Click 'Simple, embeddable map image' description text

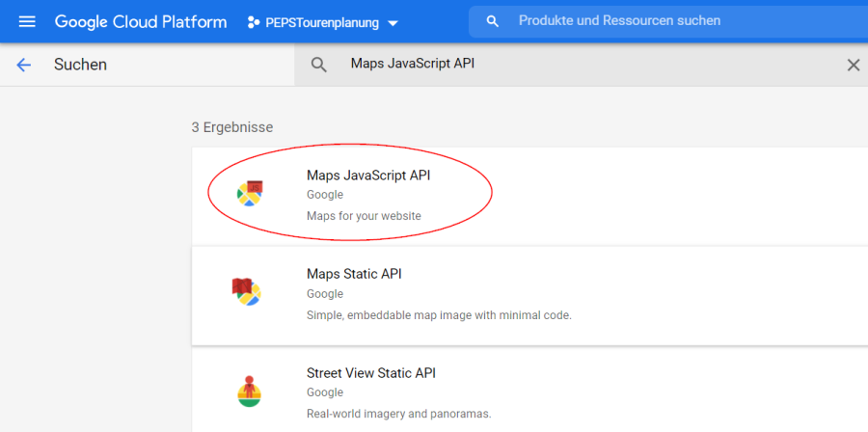tap(439, 315)
